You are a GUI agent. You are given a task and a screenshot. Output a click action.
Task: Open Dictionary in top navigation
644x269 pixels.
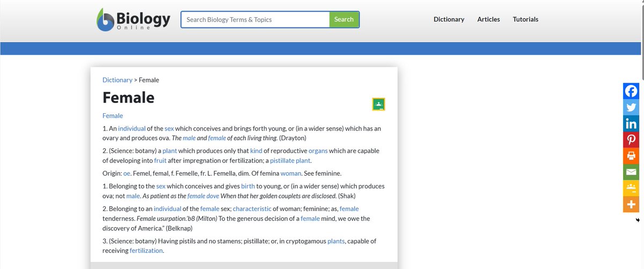[x=449, y=19]
